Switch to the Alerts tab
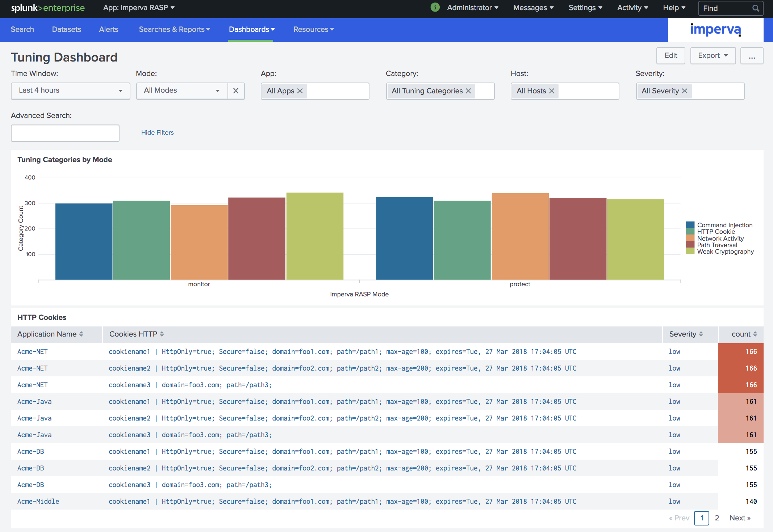Viewport: 773px width, 532px height. pos(108,29)
